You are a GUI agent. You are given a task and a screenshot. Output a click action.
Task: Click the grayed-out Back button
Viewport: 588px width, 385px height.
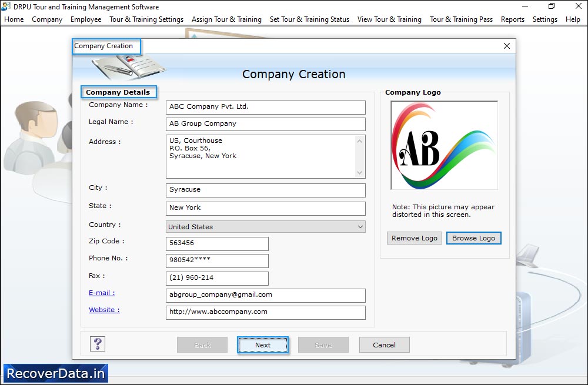pyautogui.click(x=202, y=345)
